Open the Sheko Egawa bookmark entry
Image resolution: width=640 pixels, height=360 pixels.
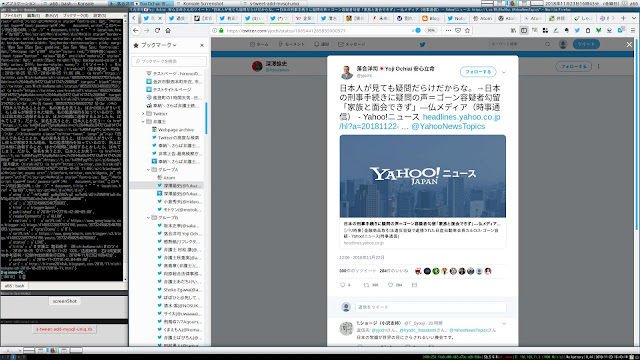tap(179, 290)
